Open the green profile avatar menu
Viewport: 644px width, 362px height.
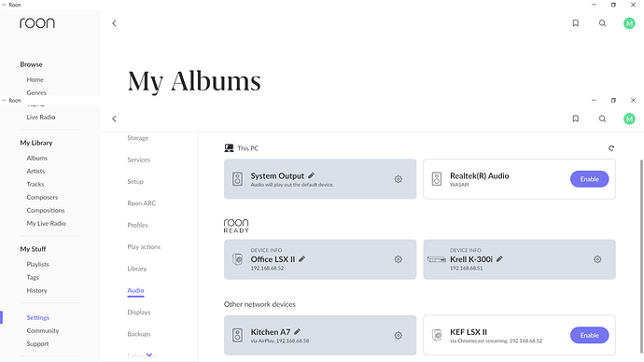pos(629,118)
